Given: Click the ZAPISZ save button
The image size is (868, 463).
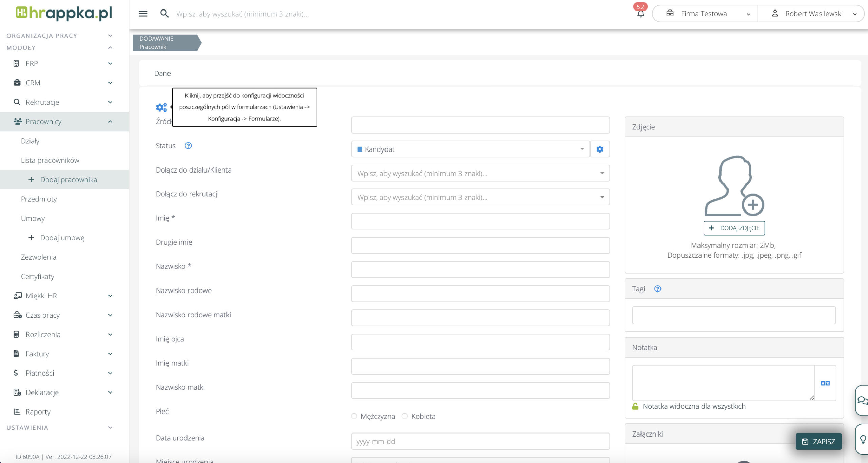Looking at the screenshot, I should coord(818,441).
